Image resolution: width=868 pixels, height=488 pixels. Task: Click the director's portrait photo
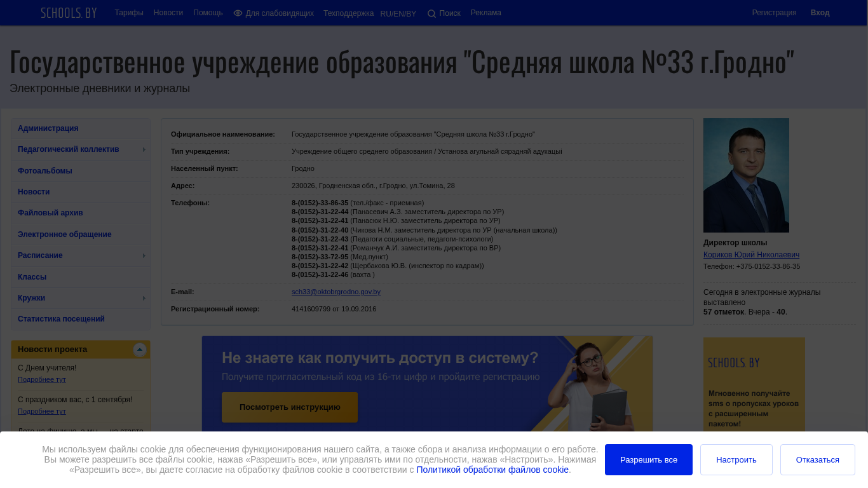pos(746,175)
